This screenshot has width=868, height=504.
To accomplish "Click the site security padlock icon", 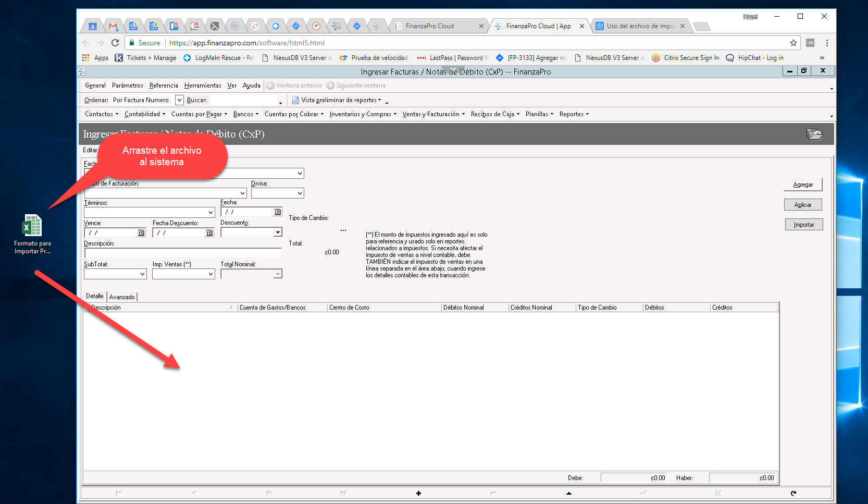I will coord(132,43).
